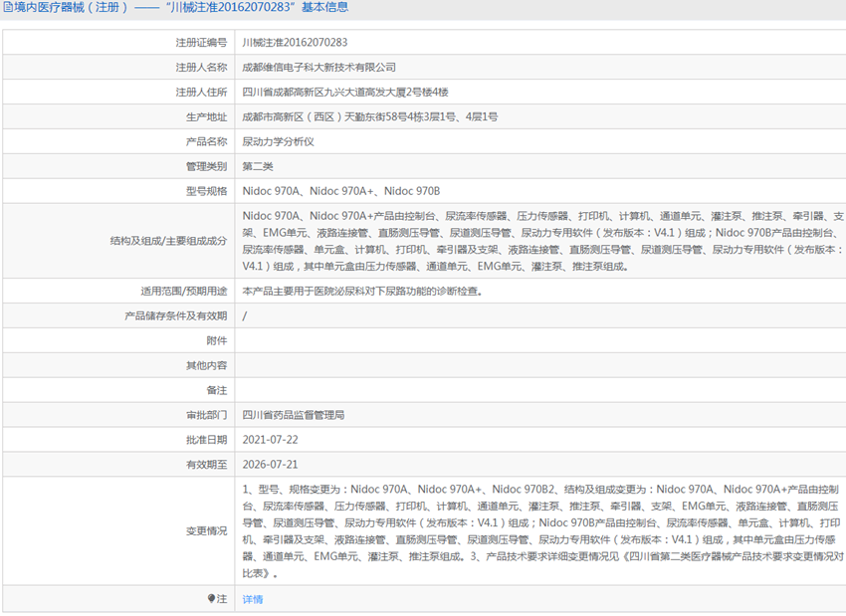Click the 其他内容 label
846x616 pixels.
click(x=206, y=365)
